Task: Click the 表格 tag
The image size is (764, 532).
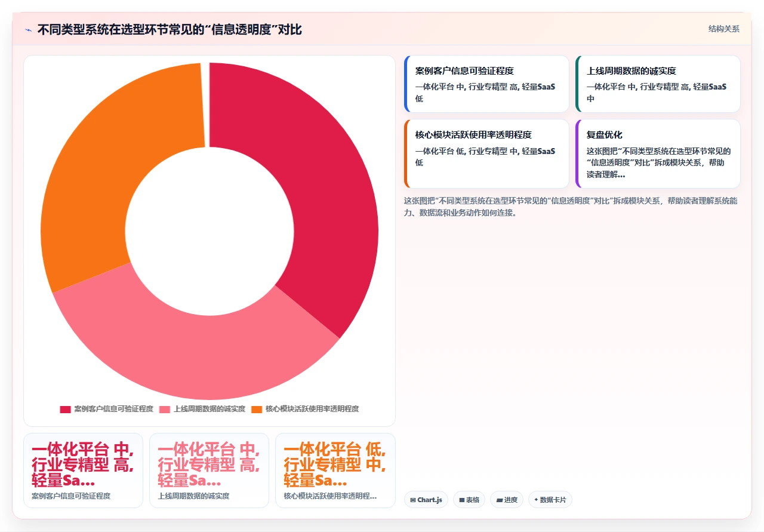Action: point(469,500)
